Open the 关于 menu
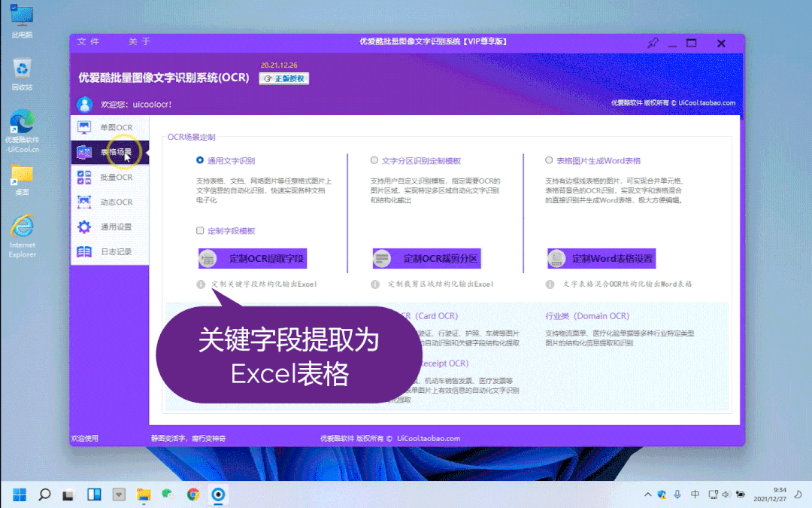812x508 pixels. click(139, 41)
